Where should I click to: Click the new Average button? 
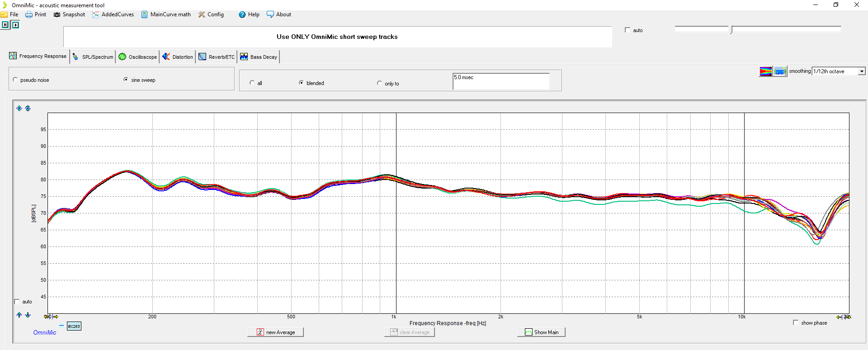tap(275, 332)
